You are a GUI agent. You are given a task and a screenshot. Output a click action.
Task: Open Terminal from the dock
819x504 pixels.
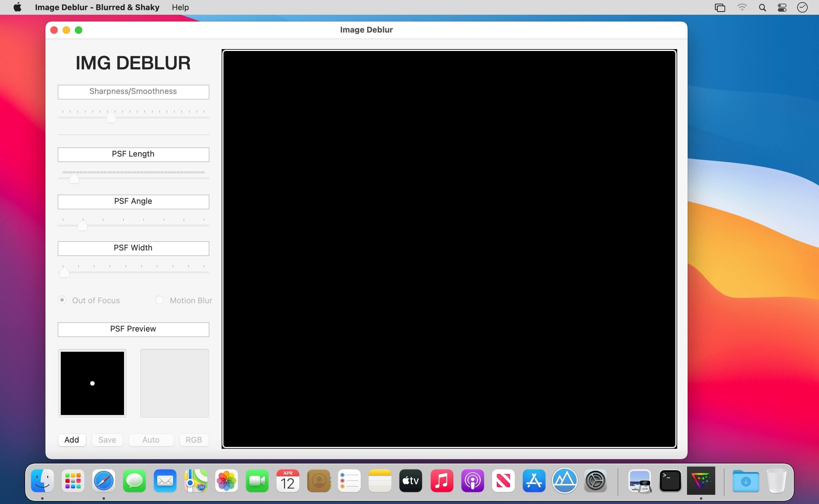(670, 481)
